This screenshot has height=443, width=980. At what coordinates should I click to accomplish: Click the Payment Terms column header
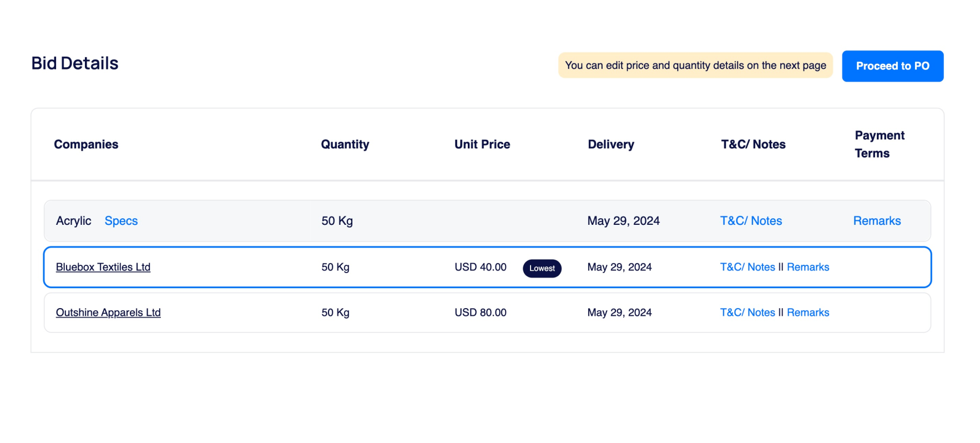pos(880,144)
